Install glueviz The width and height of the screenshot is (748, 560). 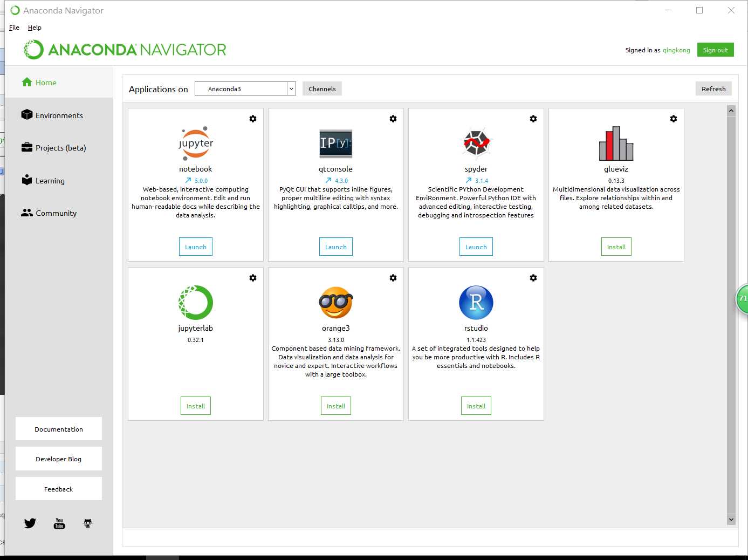616,247
